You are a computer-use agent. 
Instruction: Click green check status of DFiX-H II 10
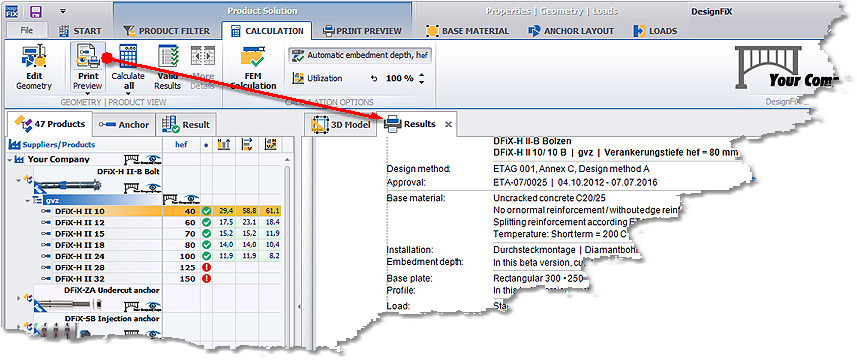(x=206, y=211)
